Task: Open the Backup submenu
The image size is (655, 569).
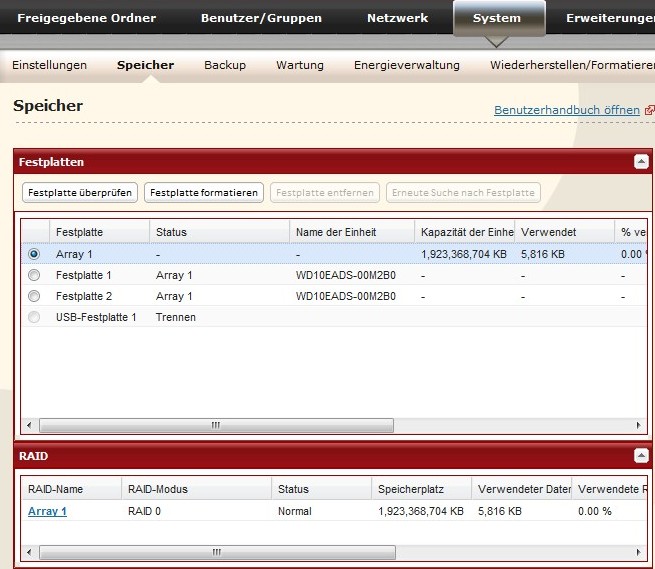Action: [225, 65]
